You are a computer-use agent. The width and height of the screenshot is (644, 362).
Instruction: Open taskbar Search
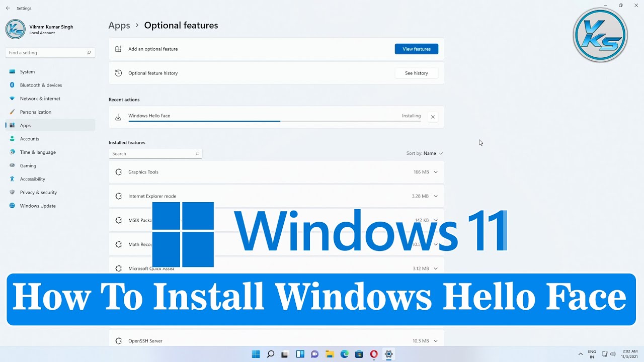(x=270, y=354)
